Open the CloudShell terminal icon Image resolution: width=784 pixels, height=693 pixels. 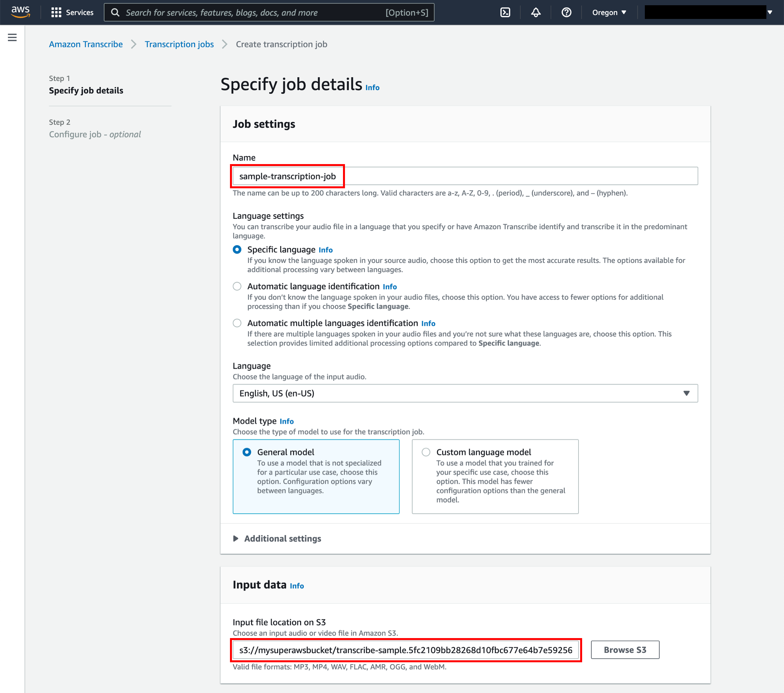click(505, 12)
